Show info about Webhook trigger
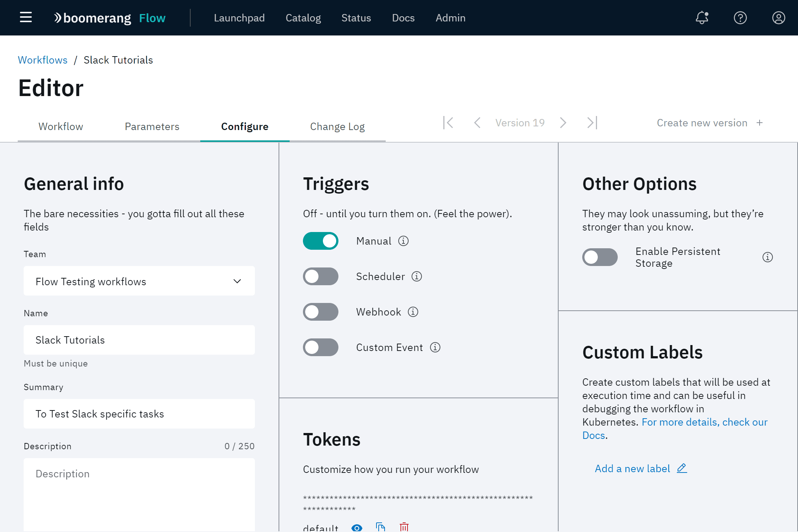Image resolution: width=798 pixels, height=532 pixels. [x=413, y=312]
